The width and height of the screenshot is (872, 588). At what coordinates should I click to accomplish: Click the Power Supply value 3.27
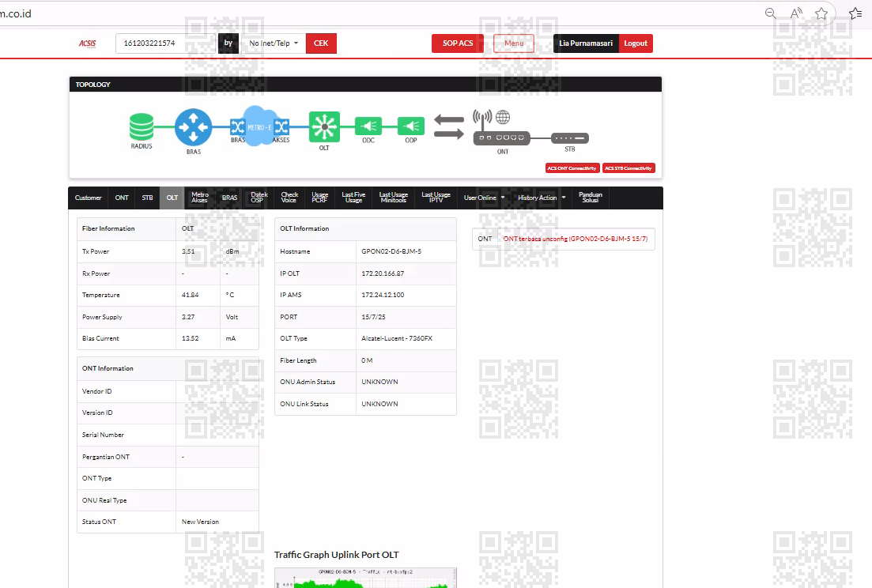pos(188,318)
